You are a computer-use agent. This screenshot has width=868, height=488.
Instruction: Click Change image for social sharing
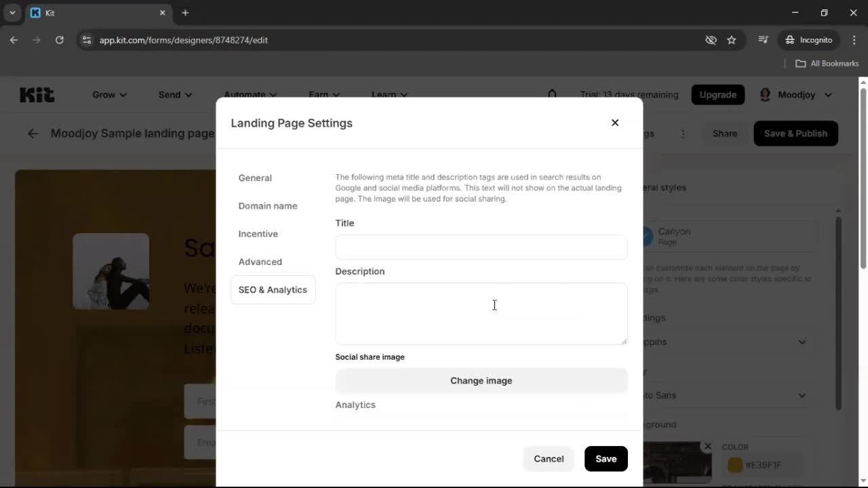tap(481, 380)
